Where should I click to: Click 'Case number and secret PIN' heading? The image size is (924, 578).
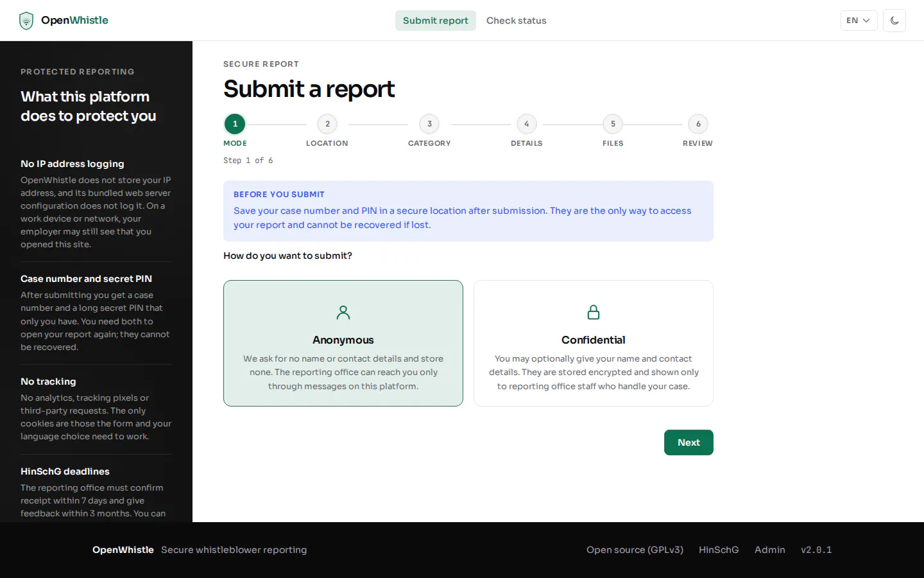click(86, 279)
